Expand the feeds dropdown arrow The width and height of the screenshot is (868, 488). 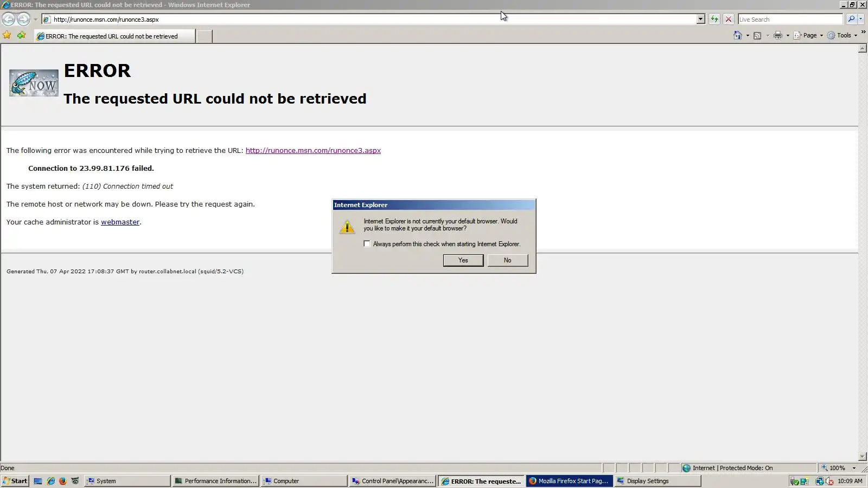click(x=768, y=36)
